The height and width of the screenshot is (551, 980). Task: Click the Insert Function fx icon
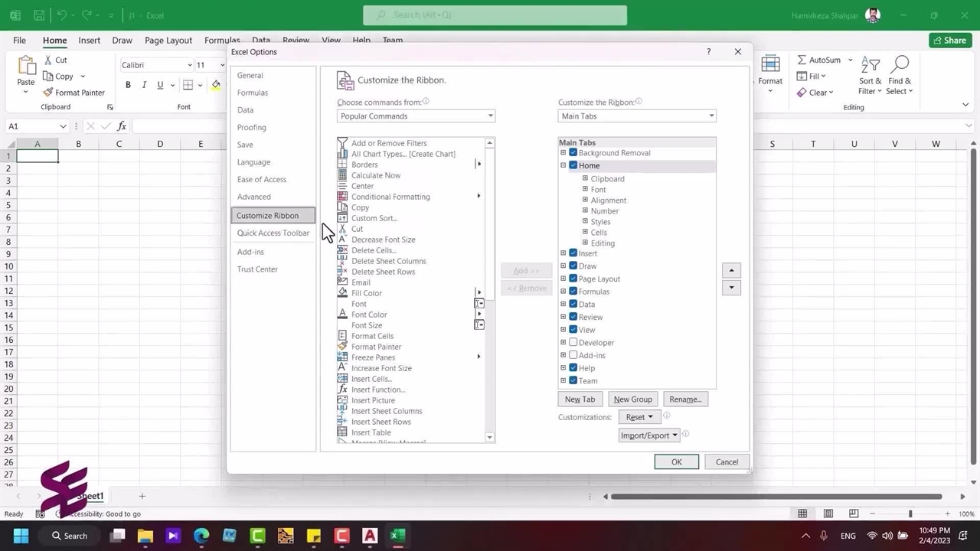click(x=122, y=126)
